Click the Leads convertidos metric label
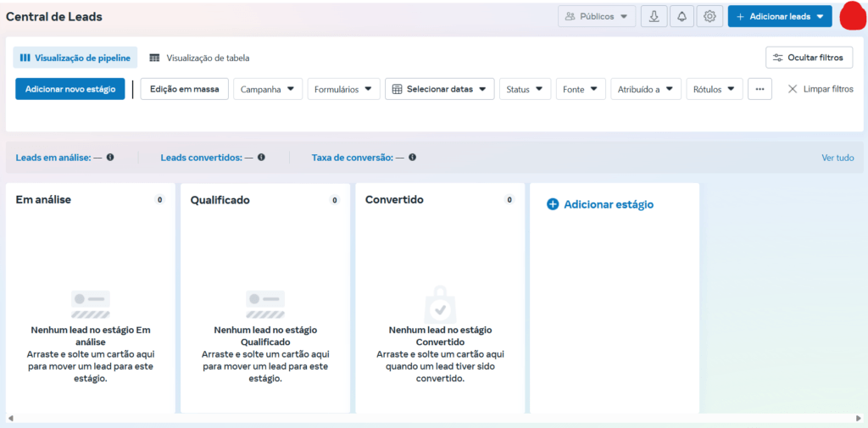The width and height of the screenshot is (868, 428). (x=202, y=158)
